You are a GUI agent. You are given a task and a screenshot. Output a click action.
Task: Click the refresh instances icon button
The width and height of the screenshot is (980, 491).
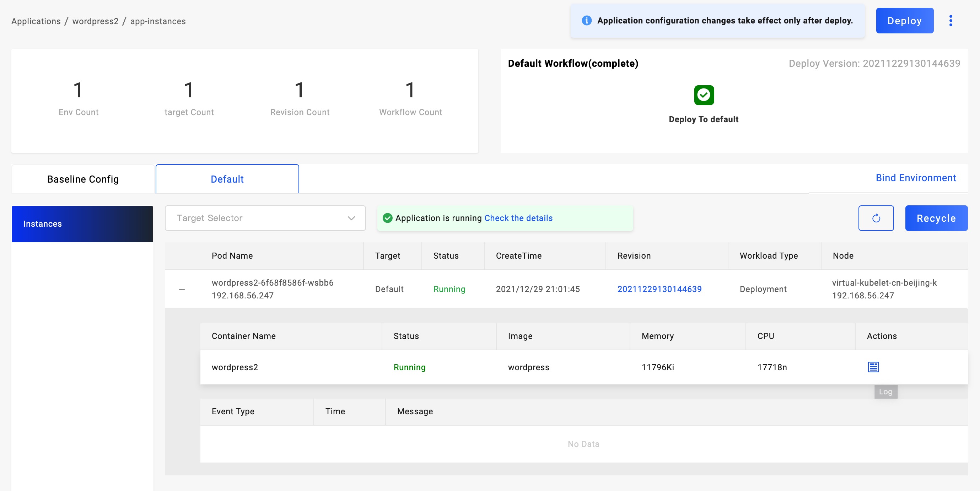(876, 218)
